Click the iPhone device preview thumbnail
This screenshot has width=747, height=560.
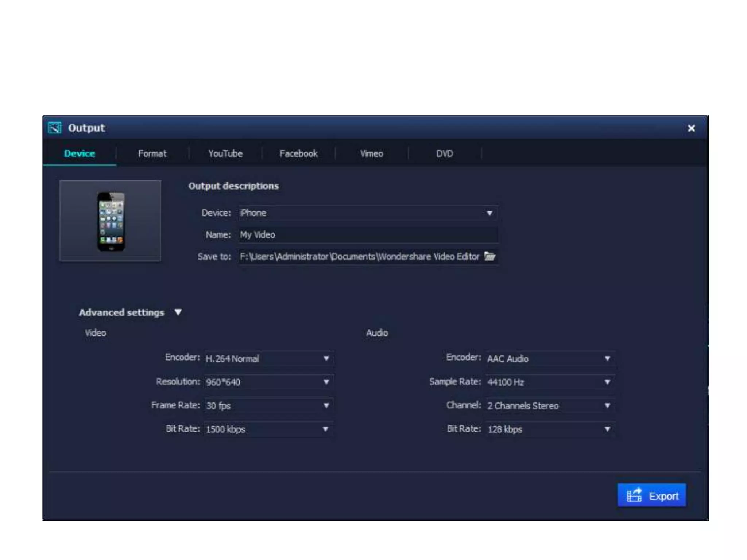[x=110, y=221]
